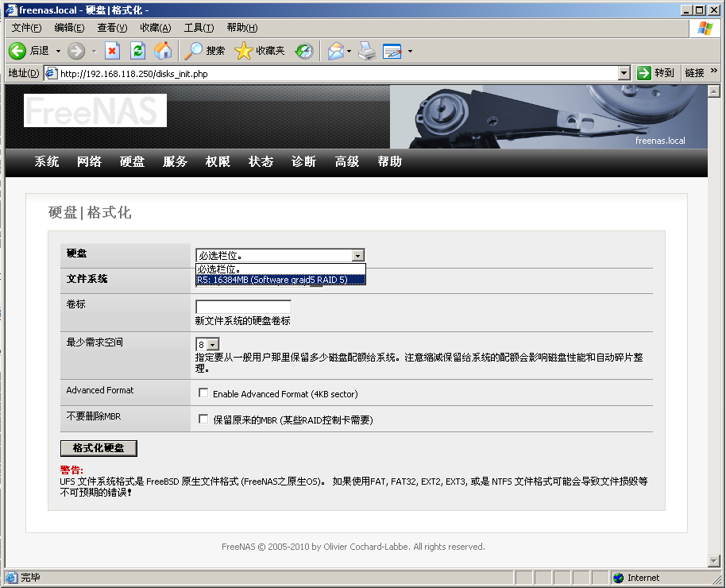This screenshot has width=726, height=588.
Task: Select R5: 16384MB Software graid5 RAID 5 option
Action: click(280, 280)
